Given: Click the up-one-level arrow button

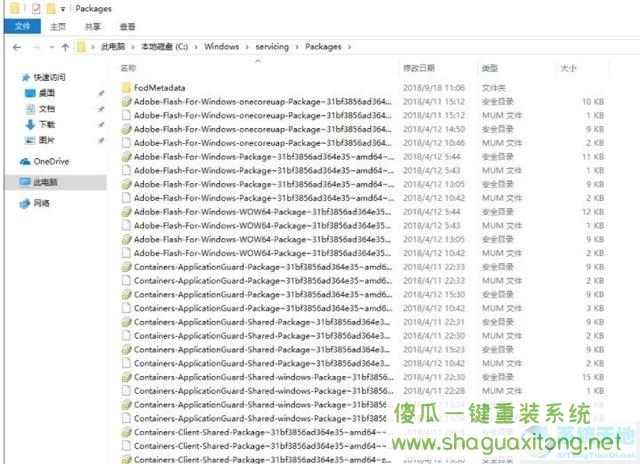Looking at the screenshot, I should (65, 47).
